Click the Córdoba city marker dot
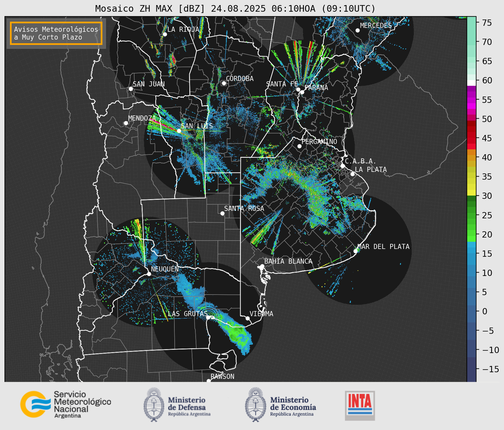The height and width of the screenshot is (430, 504). [224, 83]
